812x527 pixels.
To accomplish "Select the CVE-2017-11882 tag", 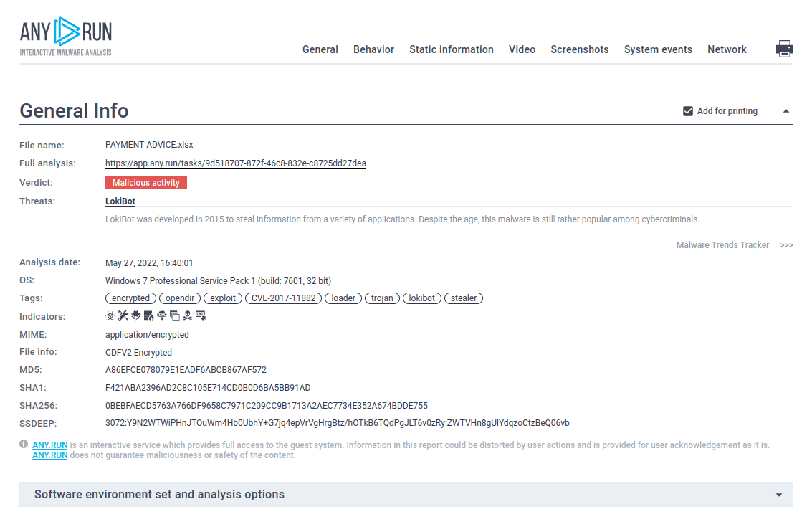I will pyautogui.click(x=283, y=298).
